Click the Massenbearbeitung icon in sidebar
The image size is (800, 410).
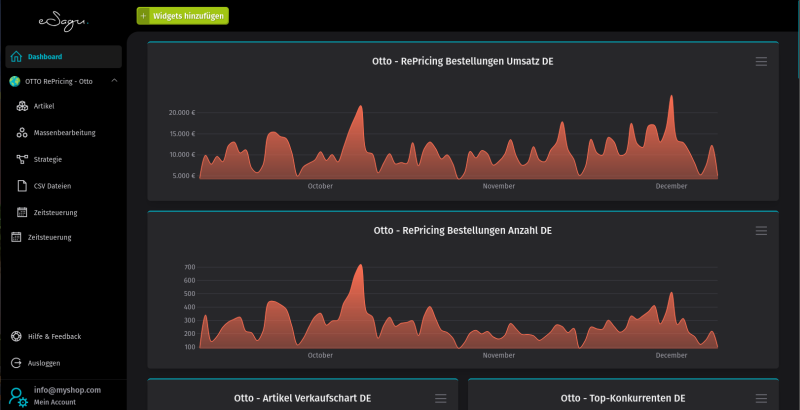click(x=23, y=132)
